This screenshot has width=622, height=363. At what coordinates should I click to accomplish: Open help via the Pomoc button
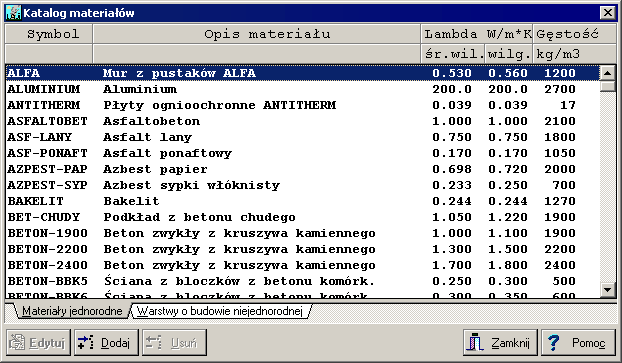578,342
